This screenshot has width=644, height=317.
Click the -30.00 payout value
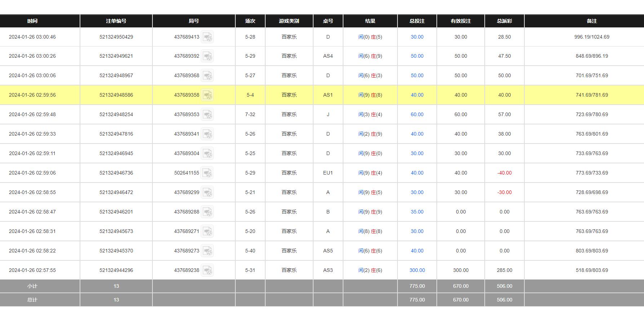(504, 193)
